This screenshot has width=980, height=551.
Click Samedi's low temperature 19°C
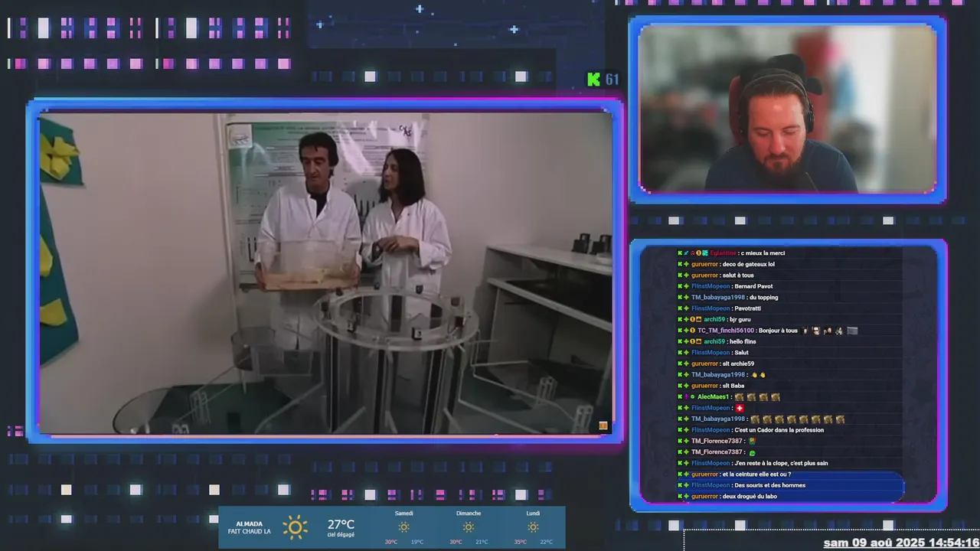click(x=417, y=542)
